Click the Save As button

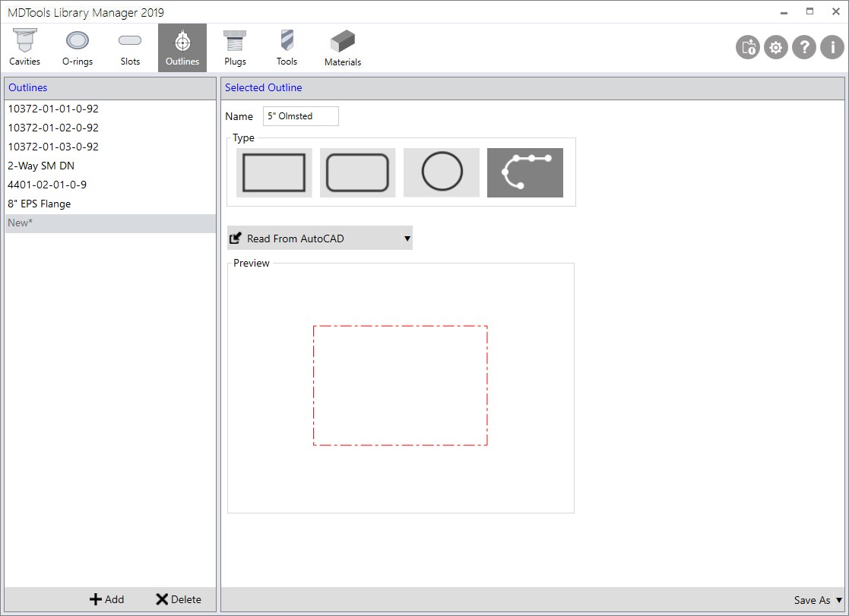(x=812, y=600)
